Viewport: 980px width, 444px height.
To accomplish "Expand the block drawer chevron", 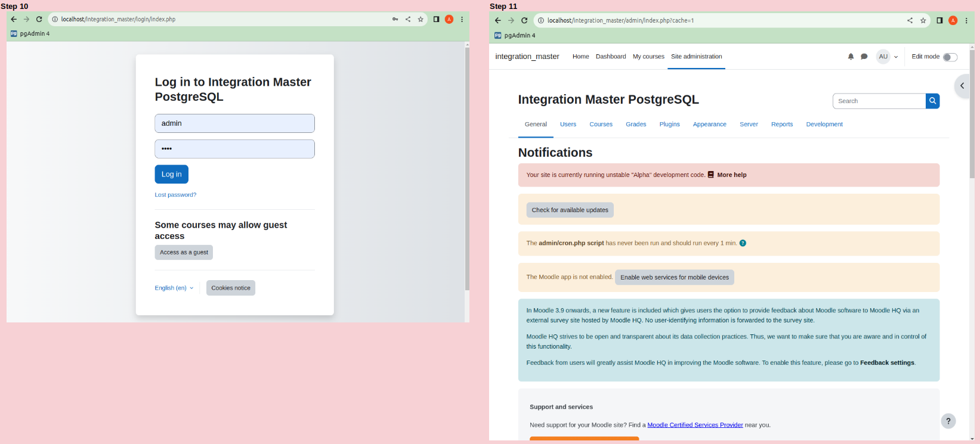I will pyautogui.click(x=962, y=86).
